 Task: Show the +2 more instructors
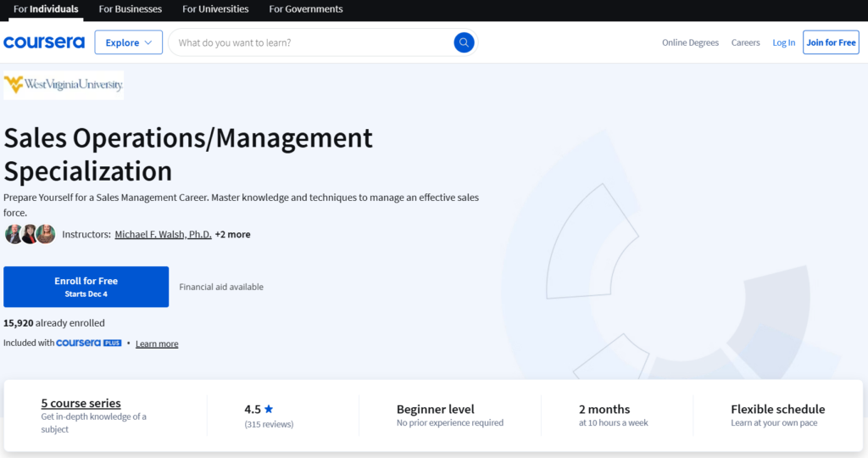click(232, 234)
